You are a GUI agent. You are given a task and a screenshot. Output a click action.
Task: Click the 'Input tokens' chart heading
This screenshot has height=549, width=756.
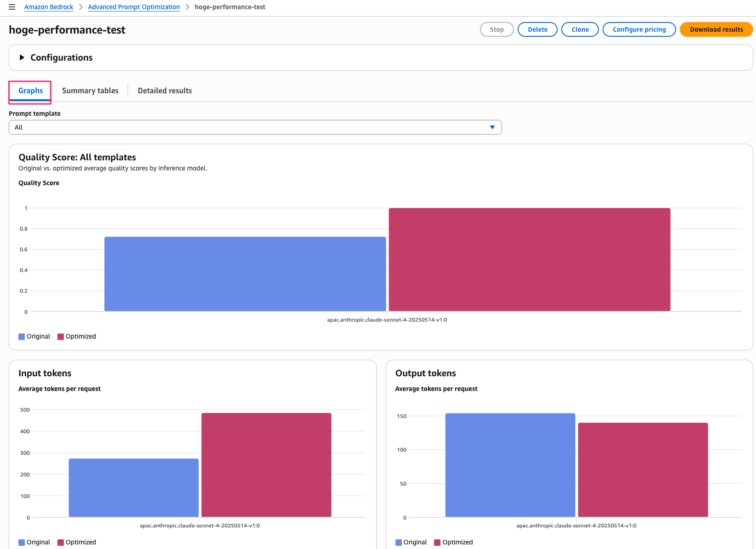point(45,373)
